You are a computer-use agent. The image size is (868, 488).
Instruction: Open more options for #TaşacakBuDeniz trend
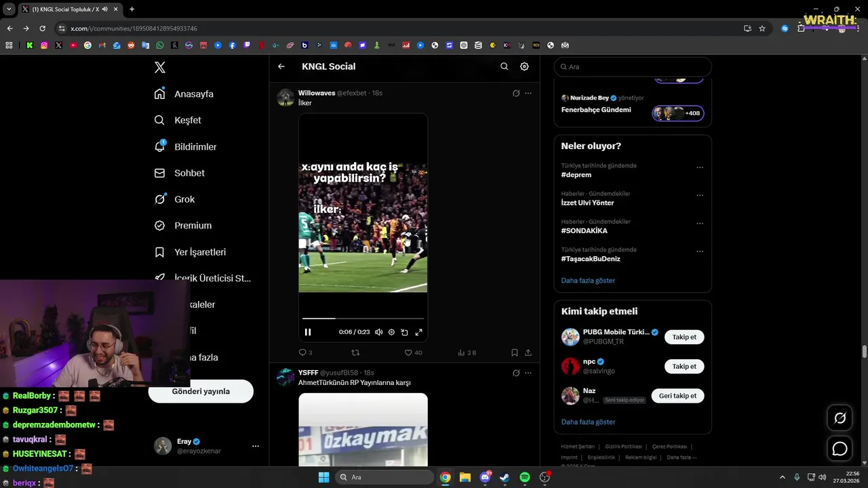point(700,251)
